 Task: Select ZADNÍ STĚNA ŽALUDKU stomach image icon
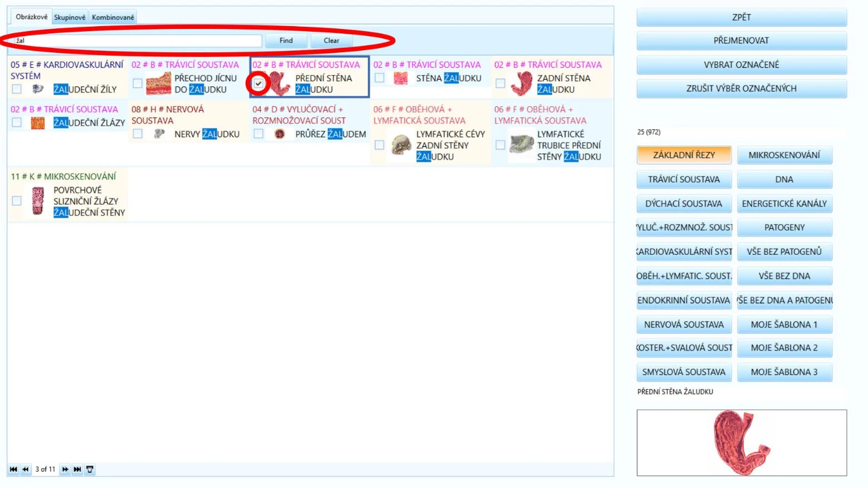[x=522, y=84]
